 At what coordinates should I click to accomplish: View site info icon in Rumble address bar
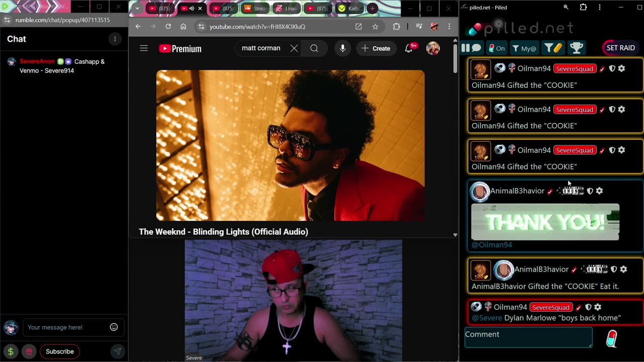6,20
